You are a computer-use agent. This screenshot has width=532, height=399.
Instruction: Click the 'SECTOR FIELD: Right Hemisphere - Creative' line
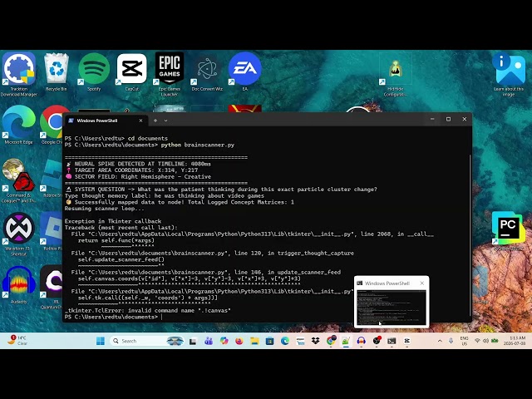coord(138,177)
